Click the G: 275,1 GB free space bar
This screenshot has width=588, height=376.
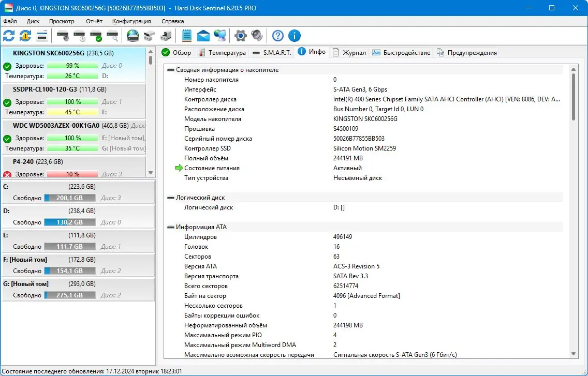coord(70,295)
